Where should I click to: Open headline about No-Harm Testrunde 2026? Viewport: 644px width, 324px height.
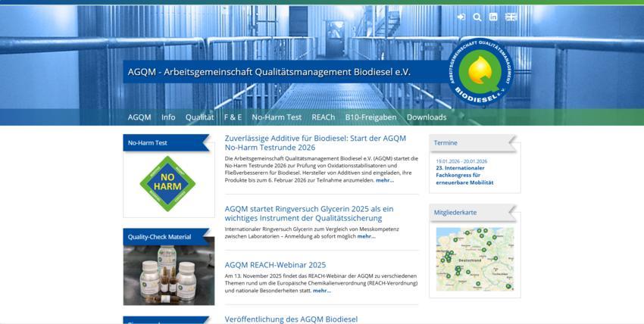coord(315,143)
